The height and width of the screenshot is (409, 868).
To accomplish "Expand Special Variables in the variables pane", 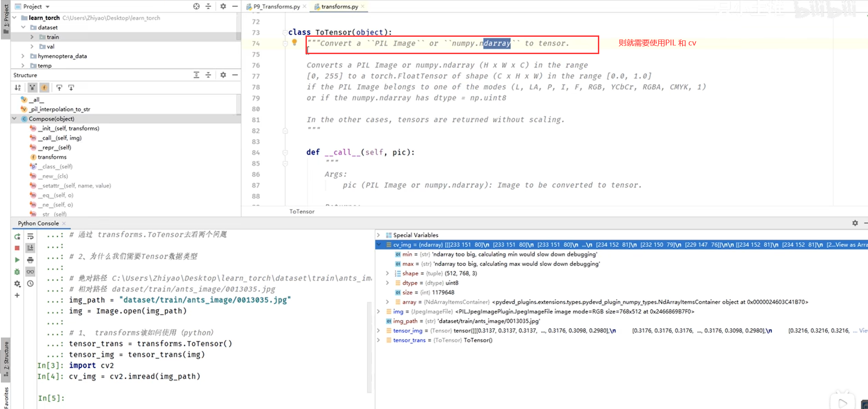I will tap(378, 235).
